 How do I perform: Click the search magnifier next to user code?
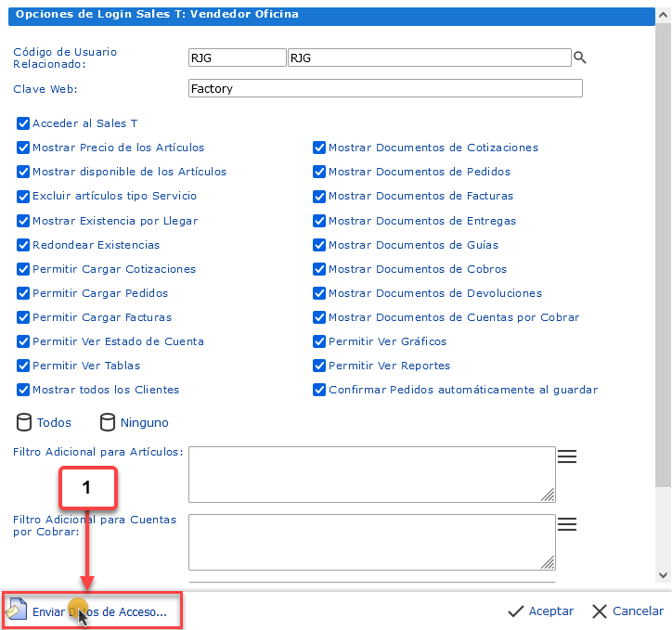click(x=579, y=58)
